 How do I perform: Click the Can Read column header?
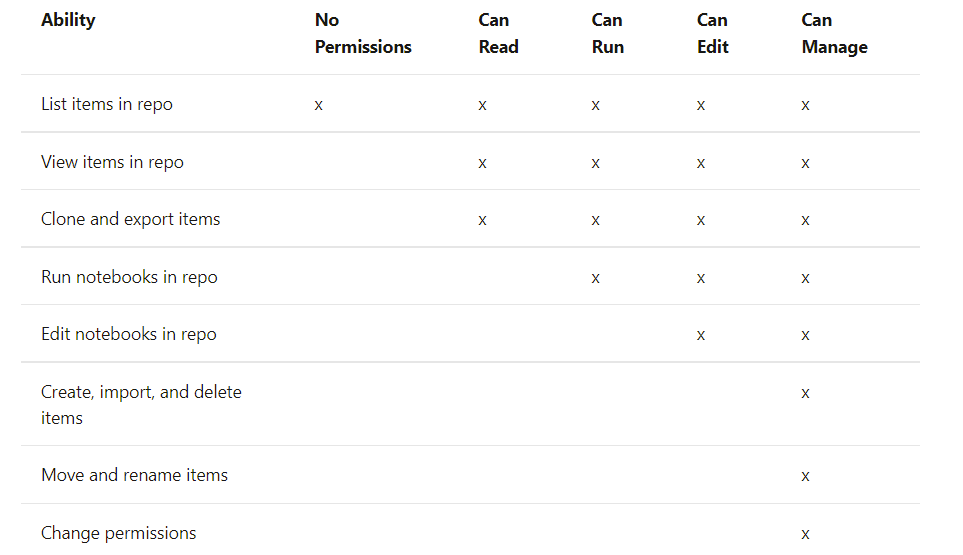(499, 33)
